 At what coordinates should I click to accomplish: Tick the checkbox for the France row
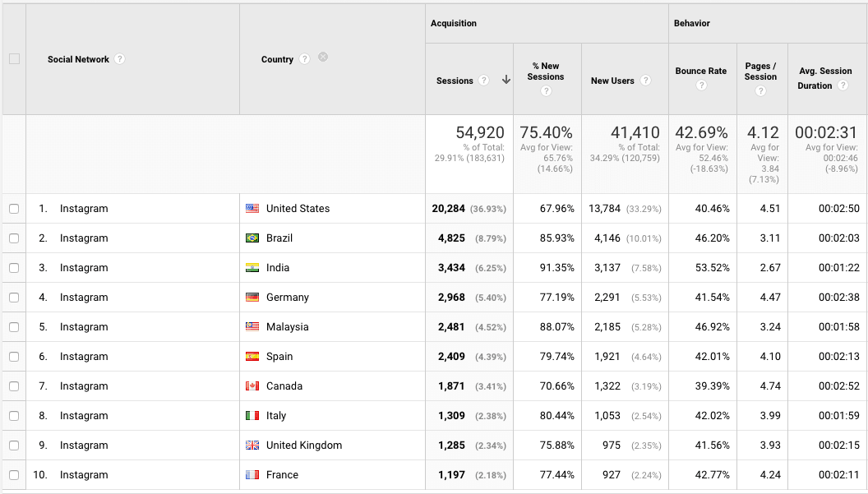[14, 475]
